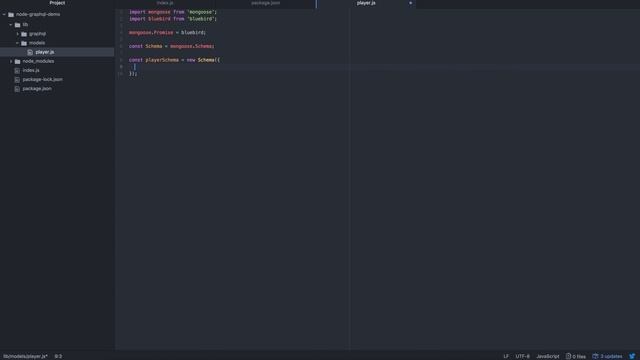The width and height of the screenshot is (640, 360).
Task: Click the closing "});" line in editor
Action: [133, 74]
